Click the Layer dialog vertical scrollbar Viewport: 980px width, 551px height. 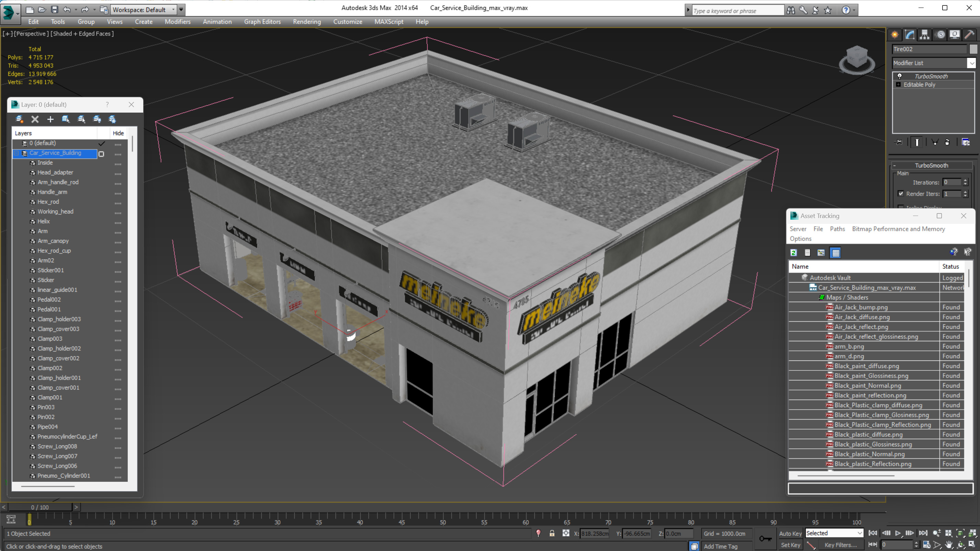click(x=132, y=145)
